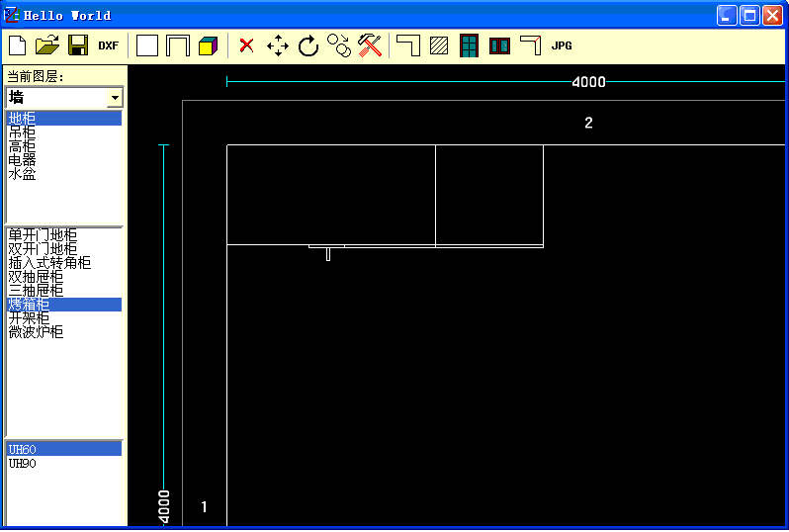Insert the red framed window icon

click(x=499, y=45)
